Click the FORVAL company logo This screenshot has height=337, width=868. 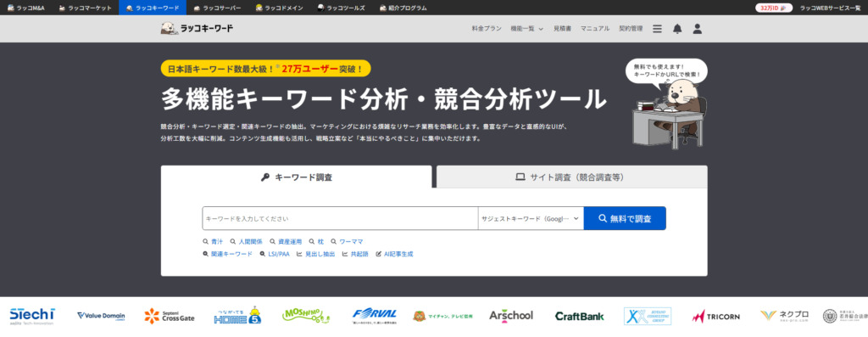coord(374,316)
